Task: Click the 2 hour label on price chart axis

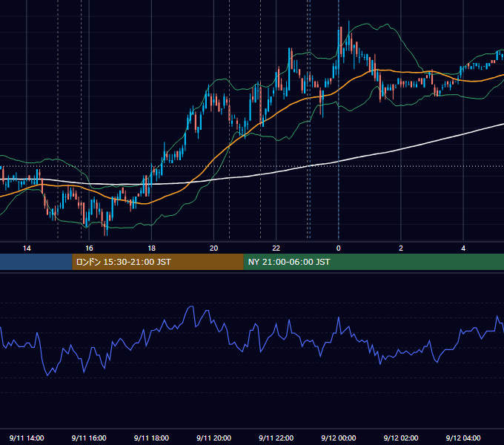Action: pos(401,248)
